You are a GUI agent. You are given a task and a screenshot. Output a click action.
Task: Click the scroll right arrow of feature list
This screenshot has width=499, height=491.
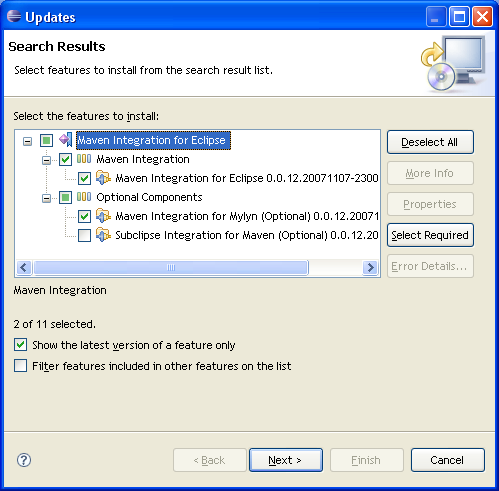[x=370, y=267]
